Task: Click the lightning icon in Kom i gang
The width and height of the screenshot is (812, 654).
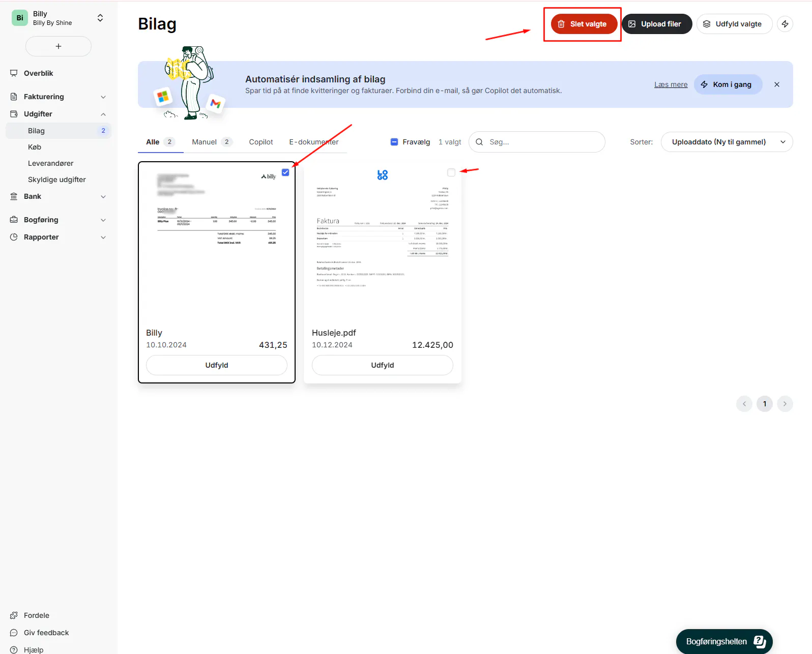Action: point(704,84)
